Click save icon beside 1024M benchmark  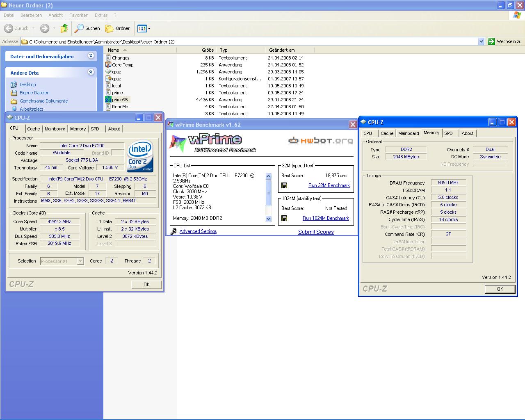pyautogui.click(x=284, y=218)
